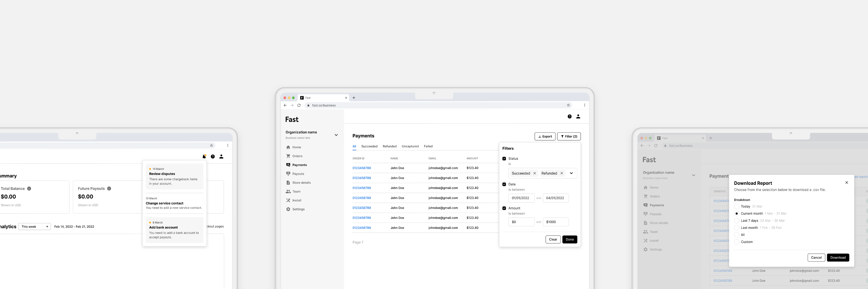The width and height of the screenshot is (868, 289).
Task: Click the Total Balance info icon
Action: click(29, 189)
